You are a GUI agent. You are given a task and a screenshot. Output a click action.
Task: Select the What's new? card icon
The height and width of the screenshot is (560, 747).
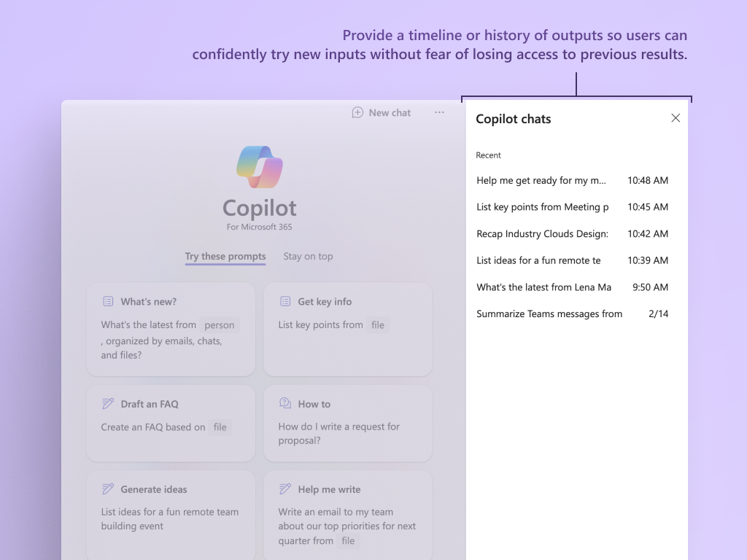pyautogui.click(x=108, y=301)
